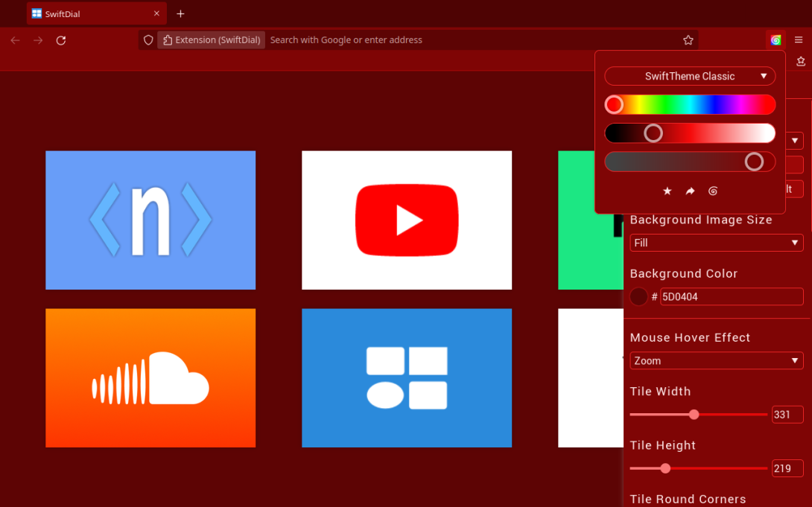Reload the current page
Screen dimensions: 812x507
[61, 40]
